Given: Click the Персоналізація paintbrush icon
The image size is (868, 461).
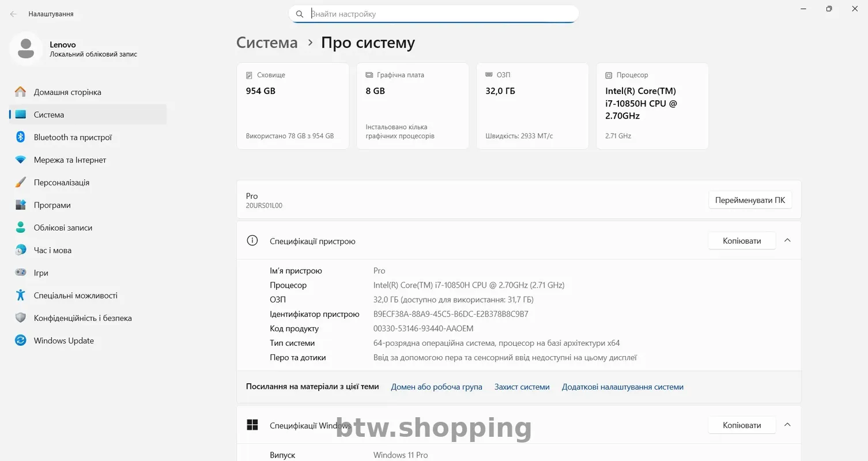Looking at the screenshot, I should click(21, 182).
